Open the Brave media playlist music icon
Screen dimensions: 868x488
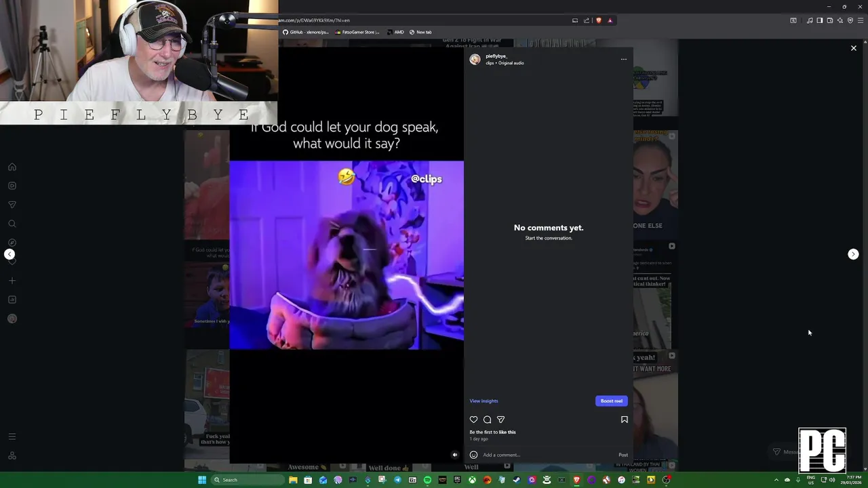point(810,20)
